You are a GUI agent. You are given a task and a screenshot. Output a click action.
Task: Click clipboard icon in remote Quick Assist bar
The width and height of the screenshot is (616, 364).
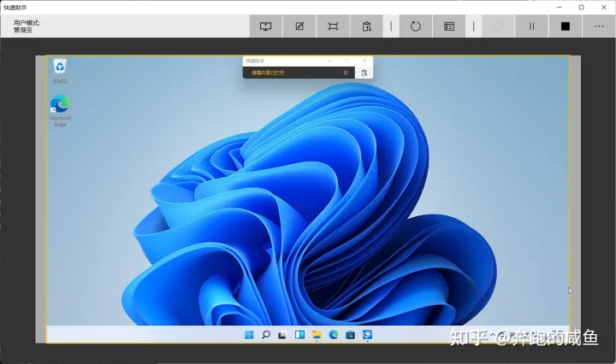click(x=364, y=73)
